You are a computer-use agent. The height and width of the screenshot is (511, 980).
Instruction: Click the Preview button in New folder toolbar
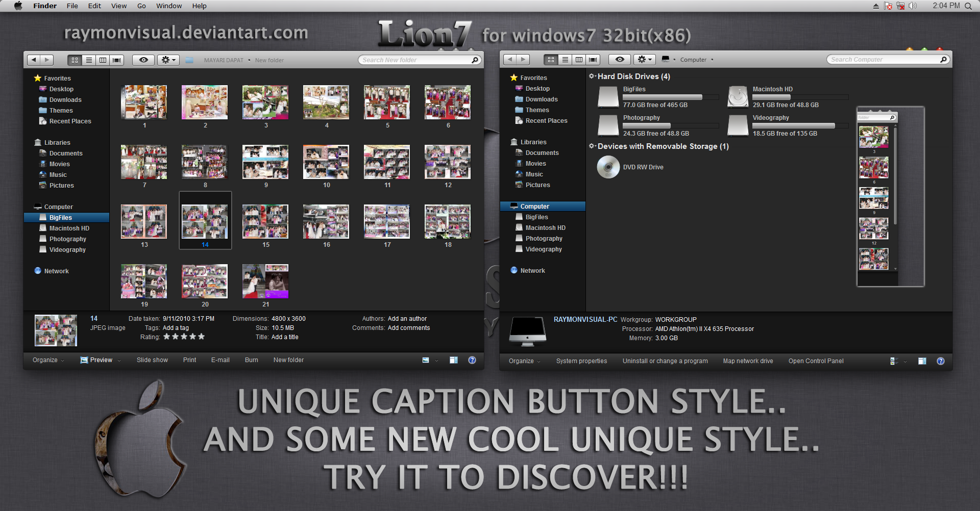click(x=96, y=360)
